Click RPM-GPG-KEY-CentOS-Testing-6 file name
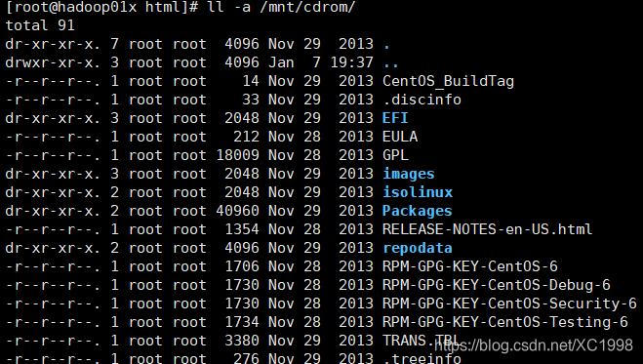Image resolution: width=643 pixels, height=364 pixels. [x=505, y=322]
